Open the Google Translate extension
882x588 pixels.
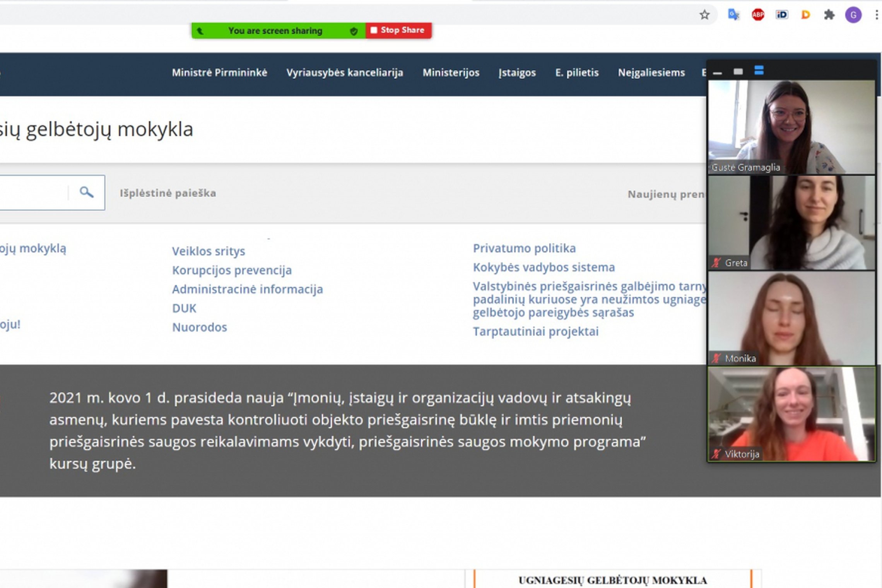coord(733,15)
